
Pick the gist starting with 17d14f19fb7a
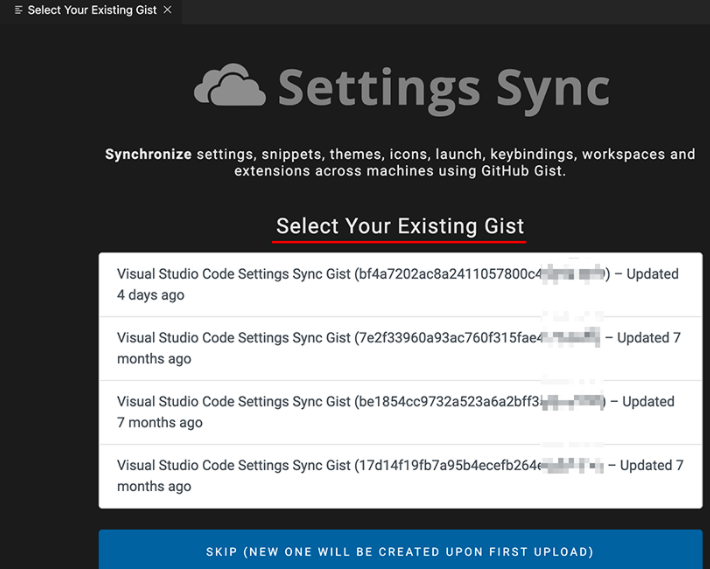point(401,476)
